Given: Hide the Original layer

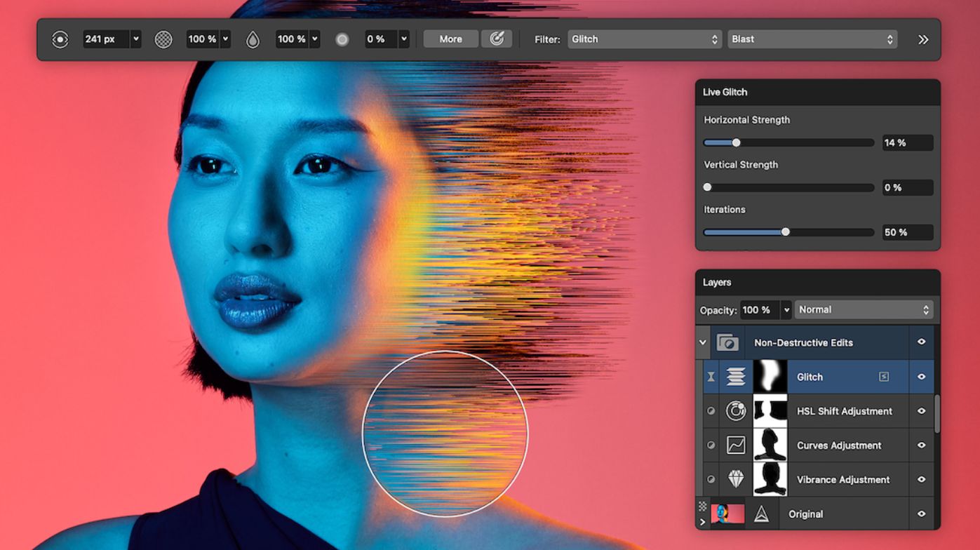Looking at the screenshot, I should pyautogui.click(x=921, y=514).
